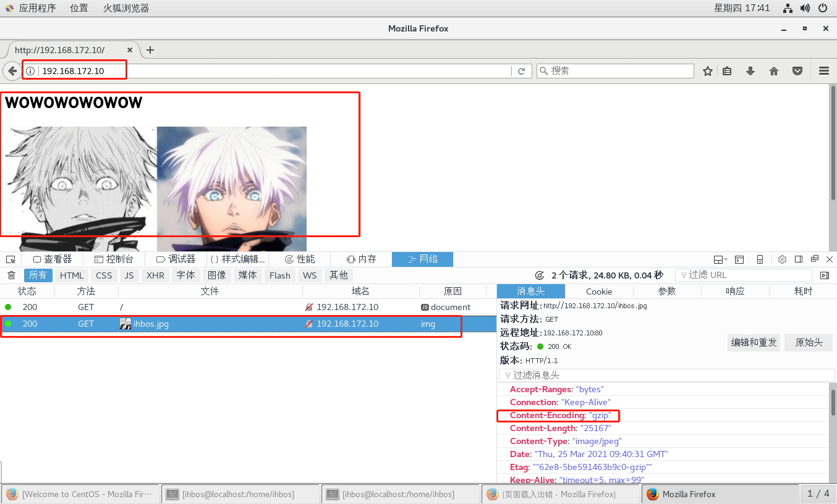Image resolution: width=837 pixels, height=504 pixels.
Task: Sort requests by 域名 column header
Action: (360, 292)
